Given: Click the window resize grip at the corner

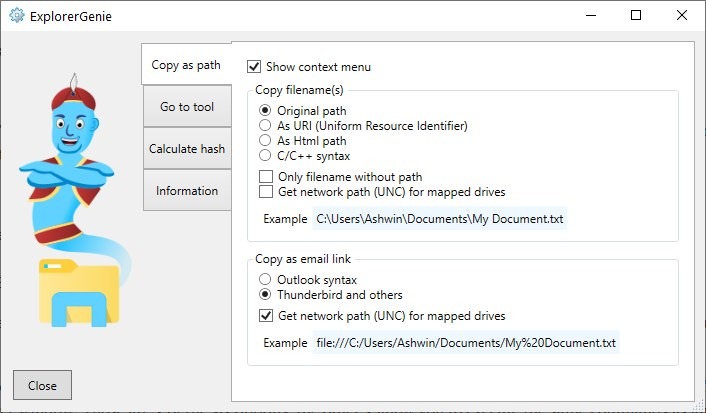Looking at the screenshot, I should tap(700, 407).
